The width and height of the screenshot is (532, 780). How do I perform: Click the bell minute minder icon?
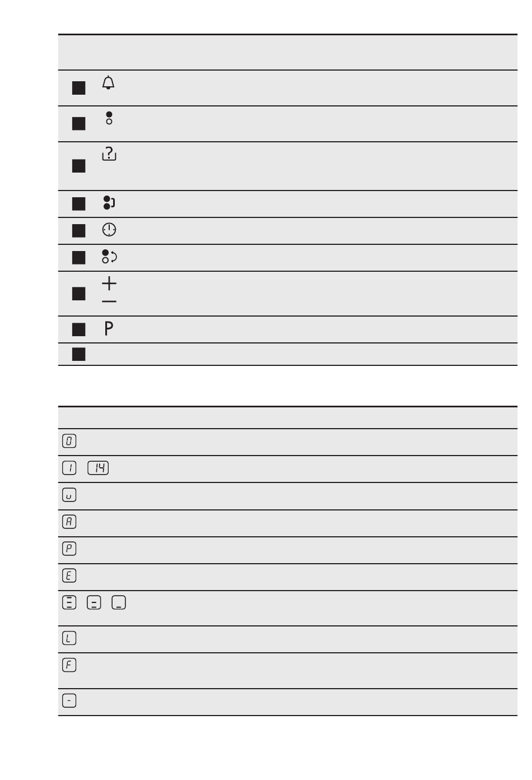(109, 83)
